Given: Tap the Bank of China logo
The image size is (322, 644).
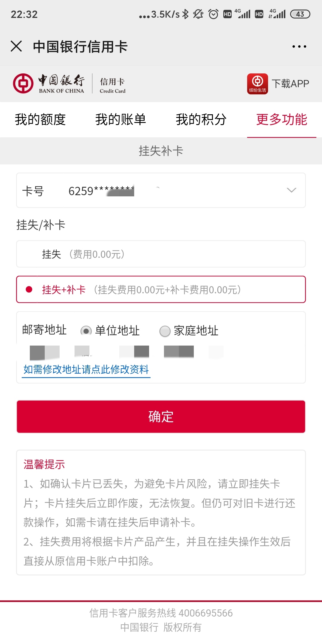Looking at the screenshot, I should (49, 84).
